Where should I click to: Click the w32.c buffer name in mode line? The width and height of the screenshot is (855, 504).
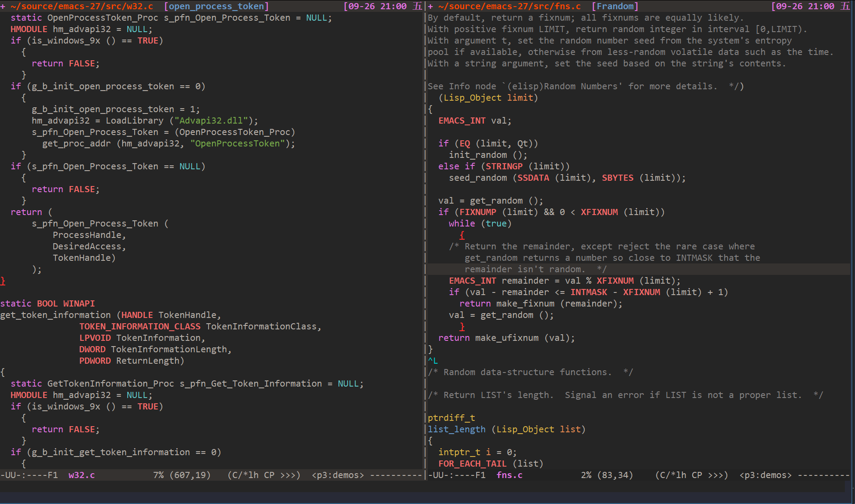coord(81,475)
